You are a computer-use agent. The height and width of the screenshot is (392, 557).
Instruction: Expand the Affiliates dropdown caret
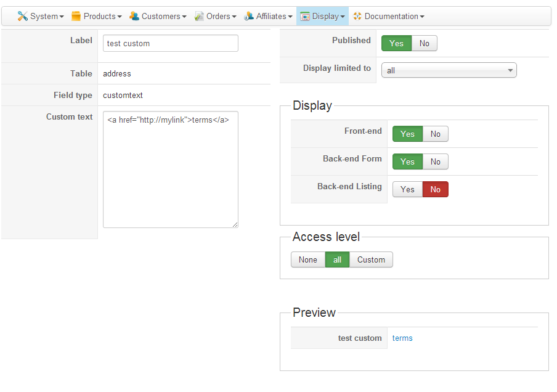point(290,17)
